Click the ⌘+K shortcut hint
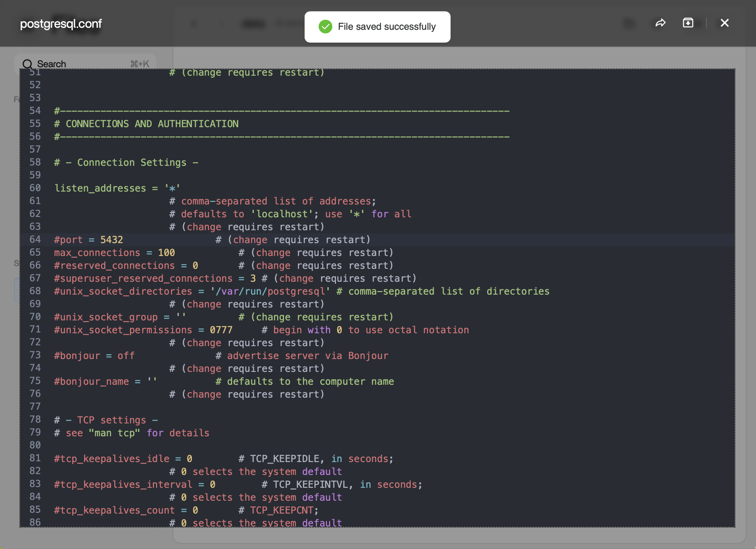This screenshot has height=549, width=756. [140, 64]
